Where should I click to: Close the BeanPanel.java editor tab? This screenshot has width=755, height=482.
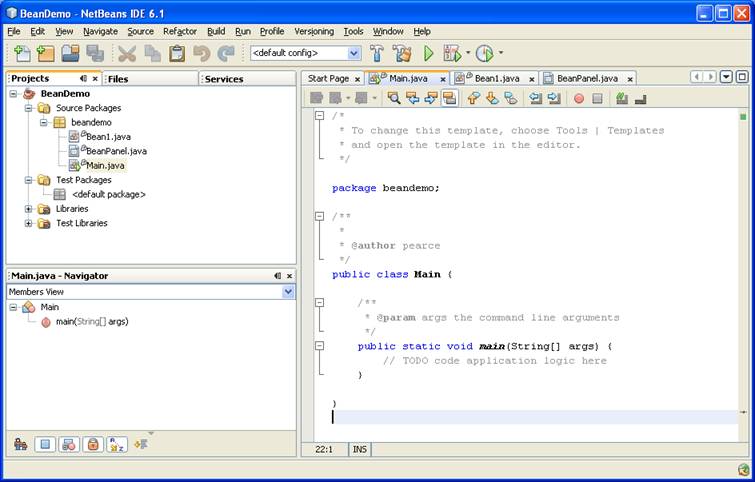pos(630,79)
